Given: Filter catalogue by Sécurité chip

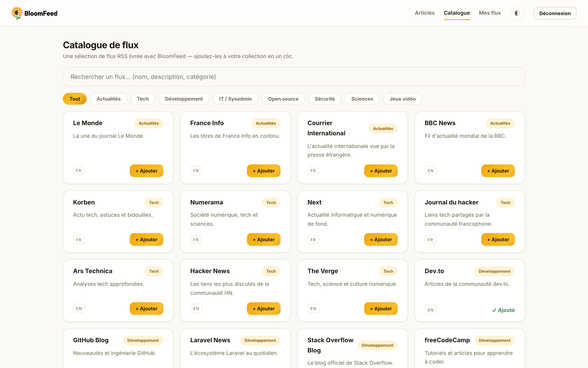Looking at the screenshot, I should pyautogui.click(x=325, y=99).
